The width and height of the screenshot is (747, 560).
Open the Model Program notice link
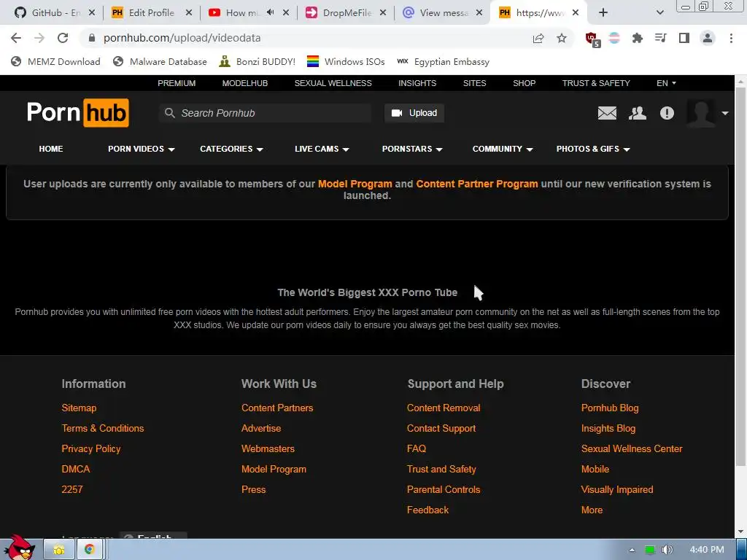pyautogui.click(x=355, y=184)
